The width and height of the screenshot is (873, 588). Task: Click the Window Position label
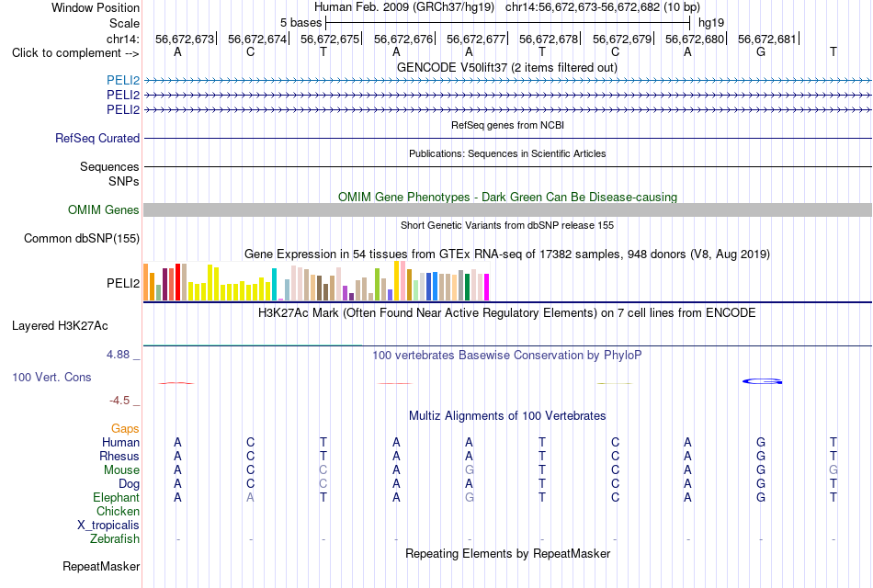click(x=96, y=7)
